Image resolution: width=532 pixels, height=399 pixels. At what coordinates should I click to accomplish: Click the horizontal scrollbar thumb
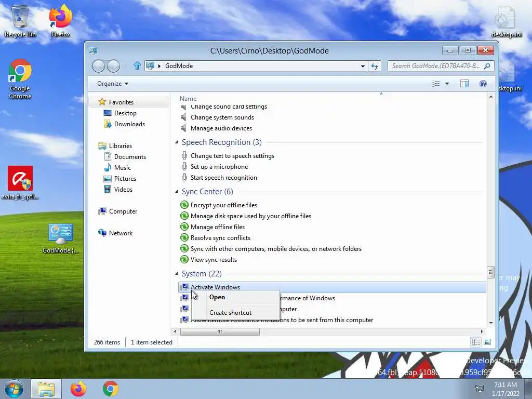[x=220, y=331]
